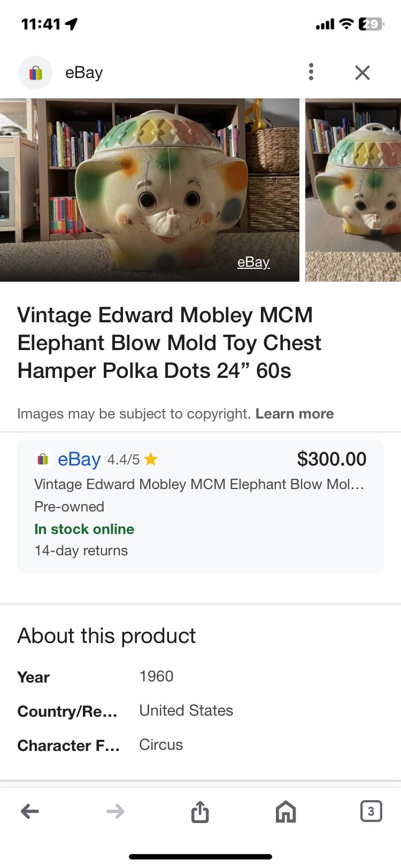The height and width of the screenshot is (868, 401).
Task: View the second elephant product photo
Action: pyautogui.click(x=353, y=190)
